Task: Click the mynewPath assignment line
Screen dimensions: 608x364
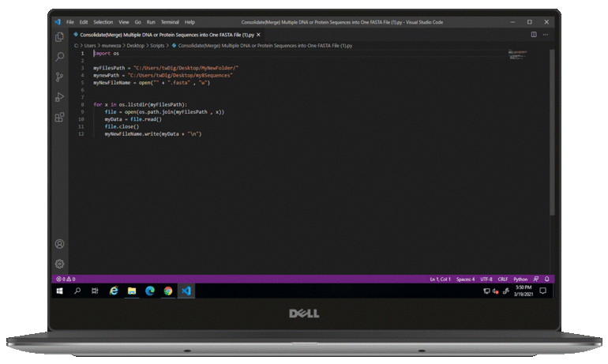Action: pyautogui.click(x=163, y=75)
